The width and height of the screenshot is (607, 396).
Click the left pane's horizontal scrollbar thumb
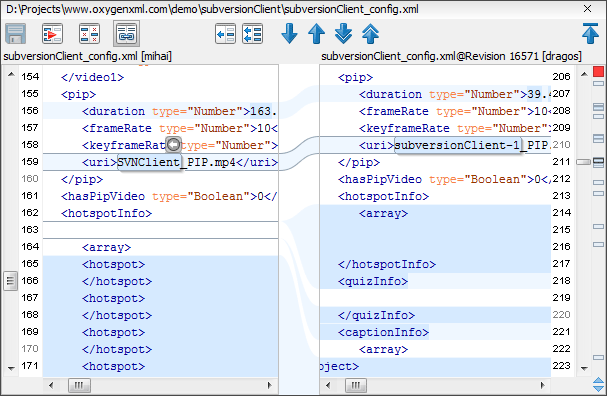79,385
